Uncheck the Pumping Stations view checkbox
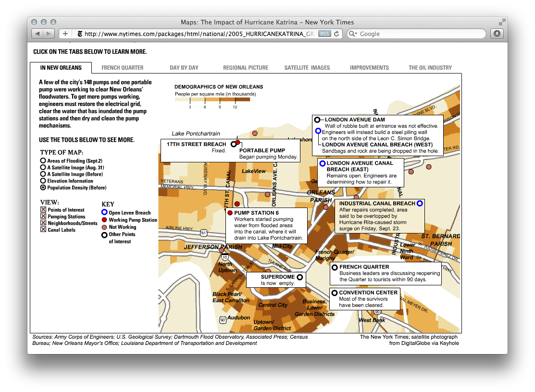535x392 pixels. [x=43, y=217]
